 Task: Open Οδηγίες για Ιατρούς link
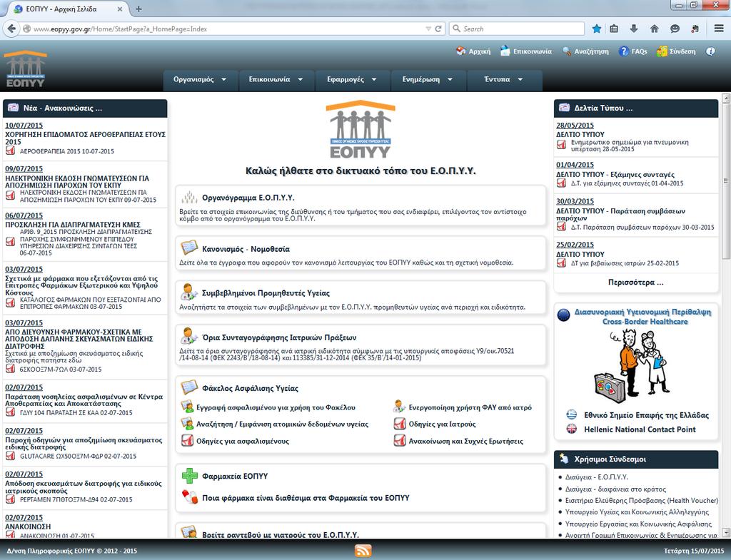442,424
